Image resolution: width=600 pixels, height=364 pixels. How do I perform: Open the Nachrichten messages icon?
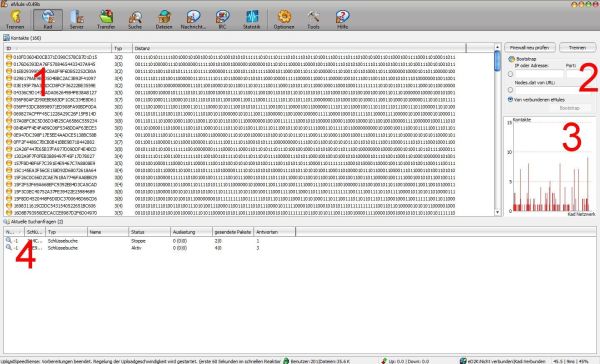193,20
